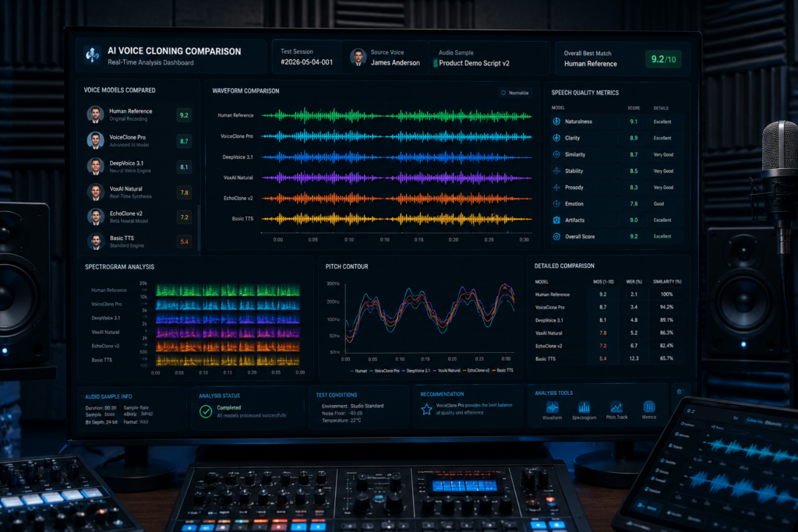Click the Prosody metric icon
The height and width of the screenshot is (532, 798).
click(x=556, y=187)
